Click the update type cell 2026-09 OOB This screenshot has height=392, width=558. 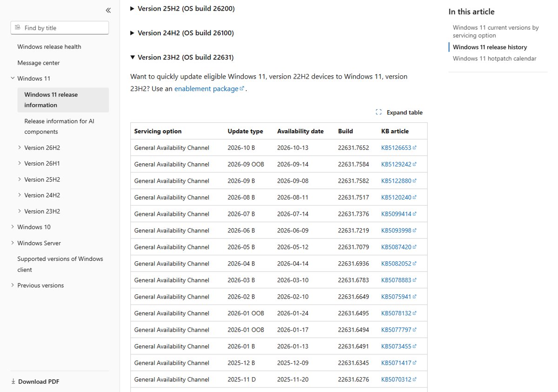click(246, 164)
